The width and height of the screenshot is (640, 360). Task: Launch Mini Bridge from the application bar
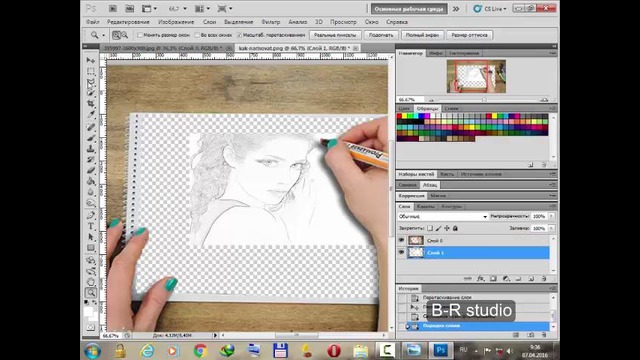(x=129, y=8)
